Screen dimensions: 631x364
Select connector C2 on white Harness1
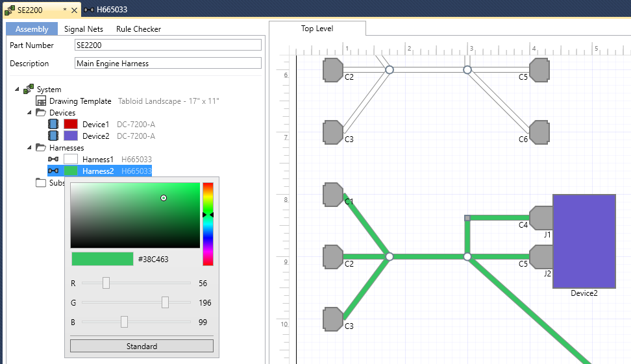pyautogui.click(x=333, y=70)
